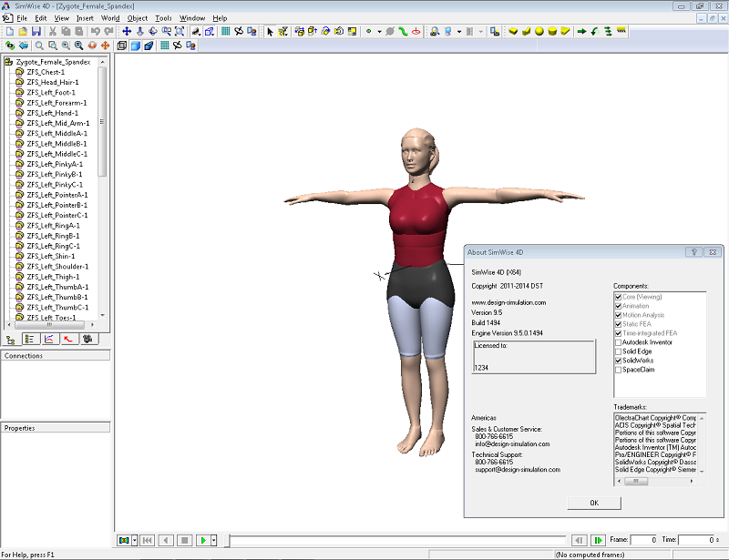This screenshot has height=560, width=729.
Task: Check the SpaceClaim component checkbox
Action: [619, 370]
